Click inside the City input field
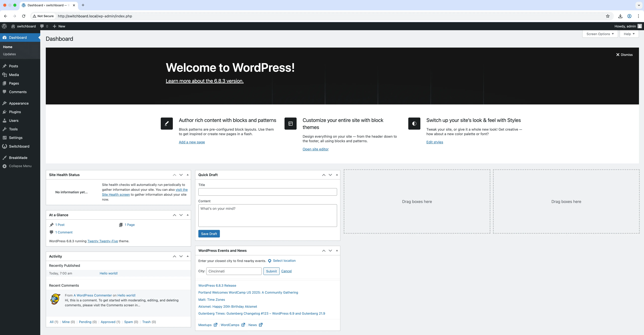The width and height of the screenshot is (644, 335). pos(233,271)
